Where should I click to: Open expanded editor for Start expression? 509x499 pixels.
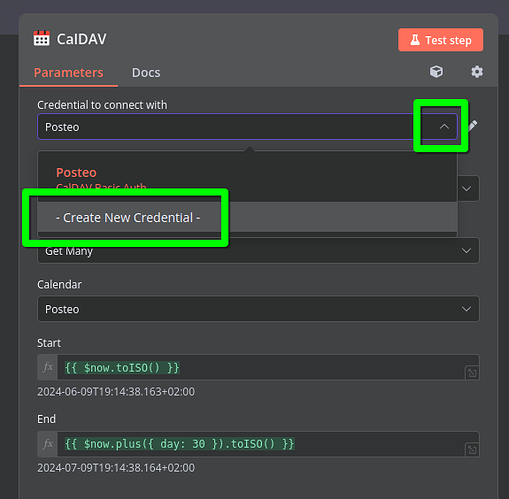point(472,373)
